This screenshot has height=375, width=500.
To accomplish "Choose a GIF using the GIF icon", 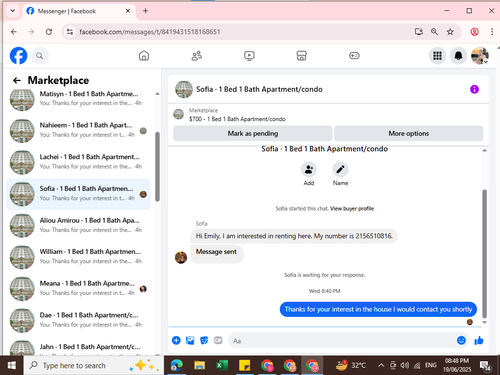I will (218, 340).
